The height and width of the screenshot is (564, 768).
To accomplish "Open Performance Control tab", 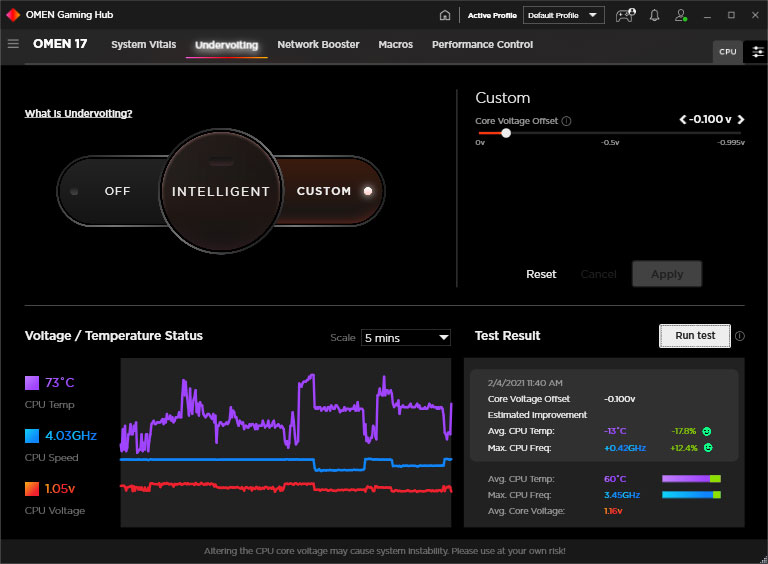I will [482, 45].
